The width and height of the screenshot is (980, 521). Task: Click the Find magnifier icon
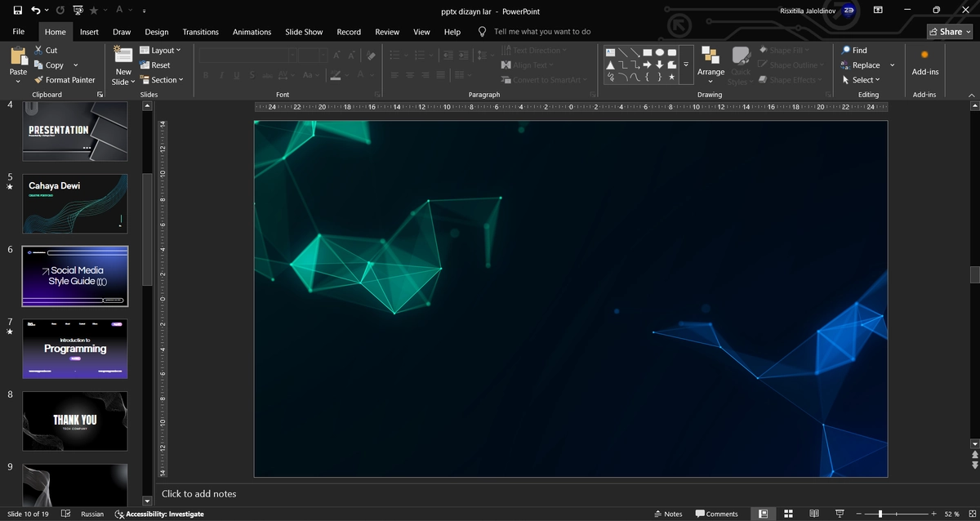coord(846,50)
